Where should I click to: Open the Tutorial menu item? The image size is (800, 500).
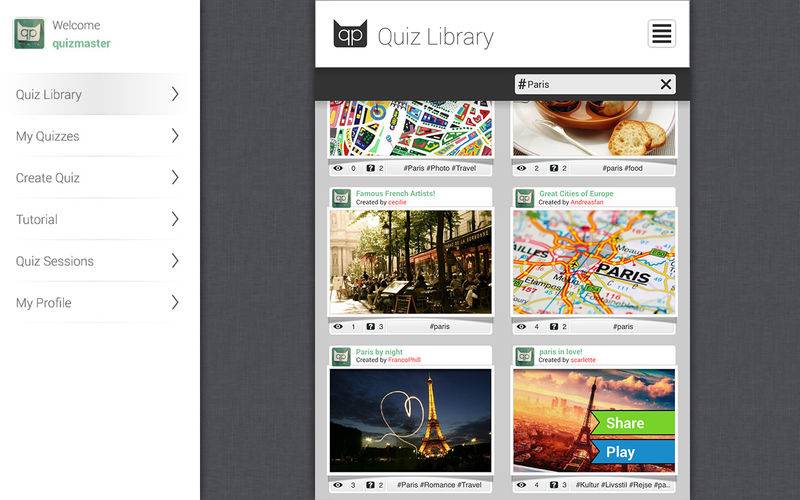coord(97,219)
